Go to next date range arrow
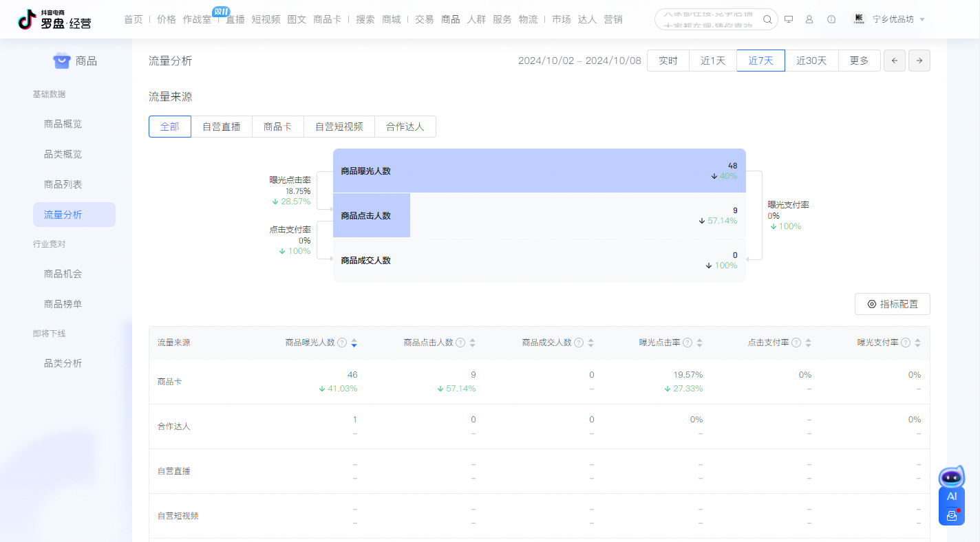Image resolution: width=980 pixels, height=542 pixels. [x=919, y=61]
